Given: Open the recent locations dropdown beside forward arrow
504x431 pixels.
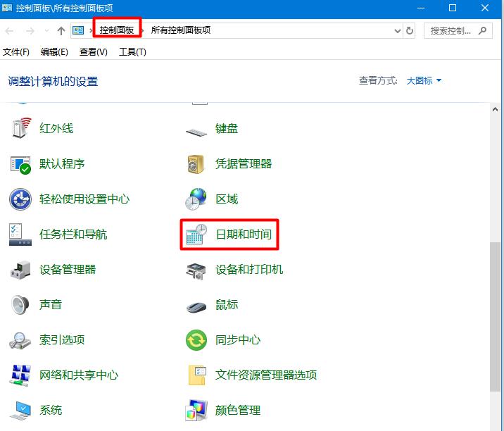Looking at the screenshot, I should tap(47, 31).
